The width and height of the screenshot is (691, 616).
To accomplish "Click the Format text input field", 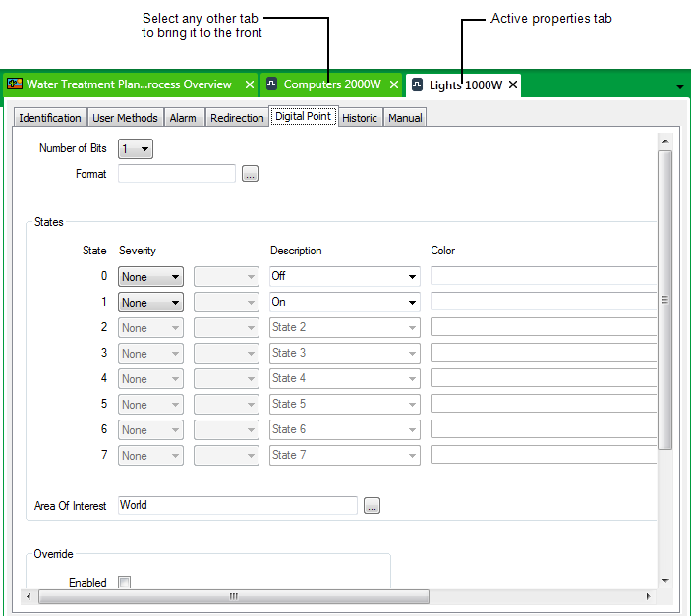I will (x=177, y=174).
